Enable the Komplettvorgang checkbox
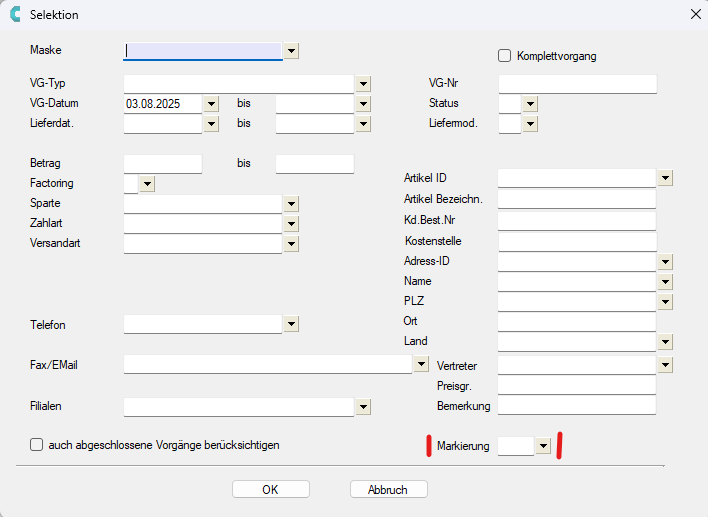 click(x=504, y=56)
